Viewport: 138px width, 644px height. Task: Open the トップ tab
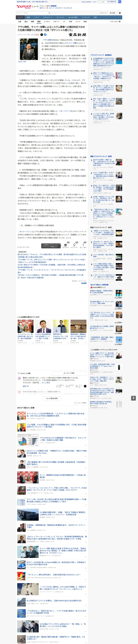click(20, 17)
